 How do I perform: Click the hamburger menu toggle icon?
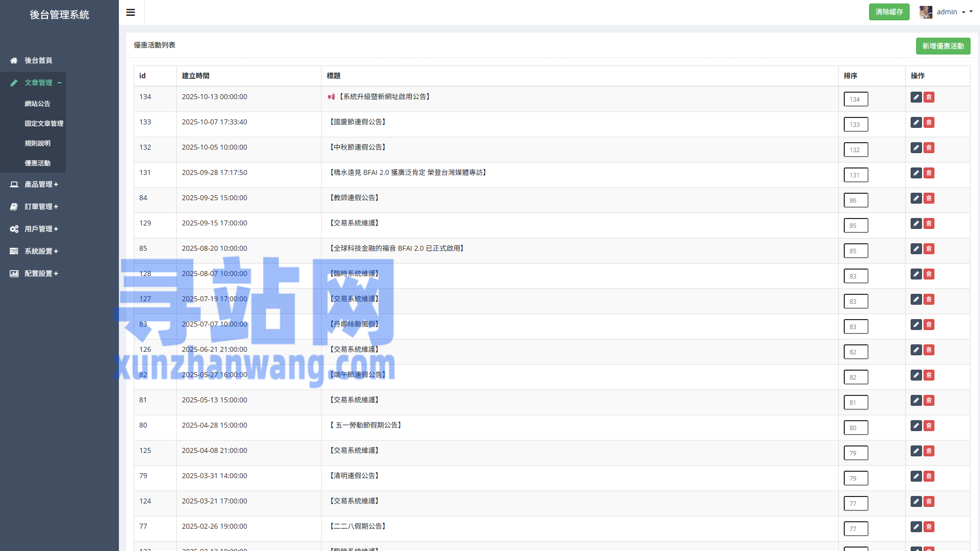coord(131,12)
